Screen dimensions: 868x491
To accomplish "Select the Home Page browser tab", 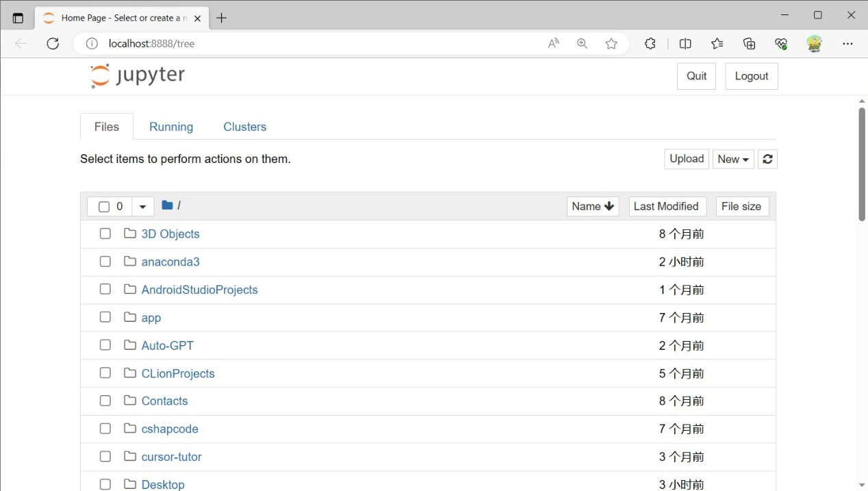I will tap(122, 18).
